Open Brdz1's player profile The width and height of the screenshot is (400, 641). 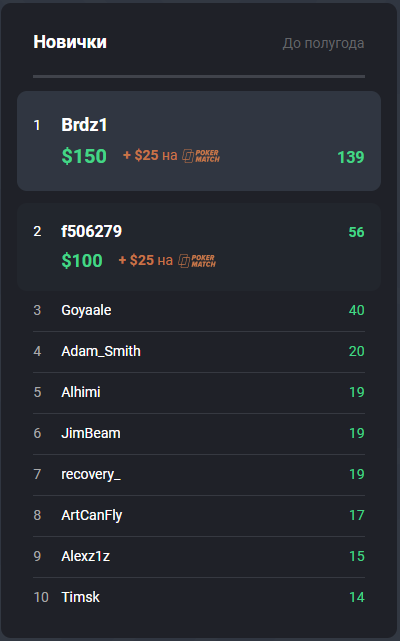[84, 125]
